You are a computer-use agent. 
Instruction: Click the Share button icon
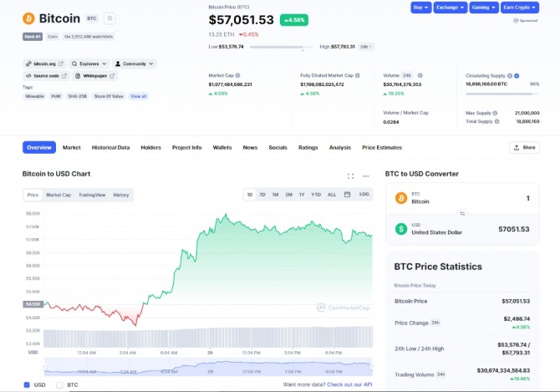coord(517,147)
